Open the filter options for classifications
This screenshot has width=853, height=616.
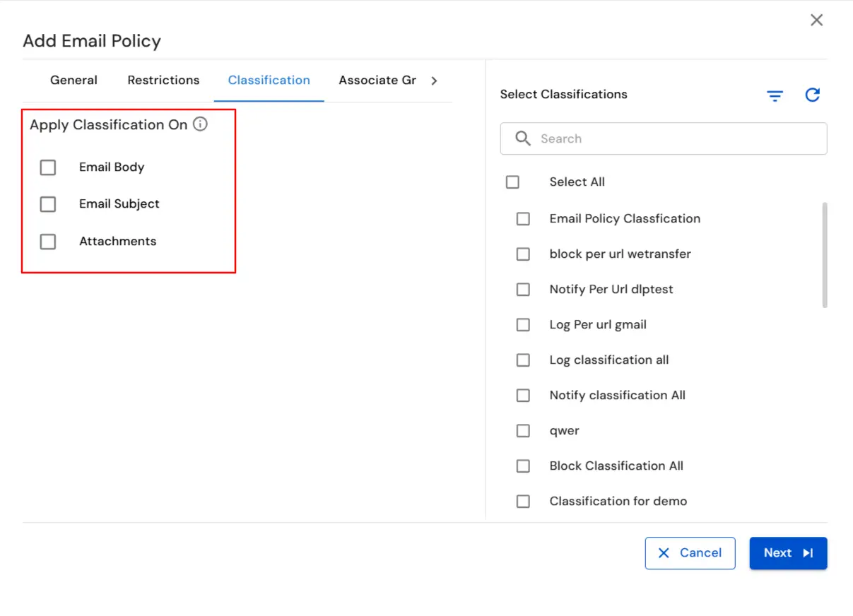pyautogui.click(x=775, y=95)
